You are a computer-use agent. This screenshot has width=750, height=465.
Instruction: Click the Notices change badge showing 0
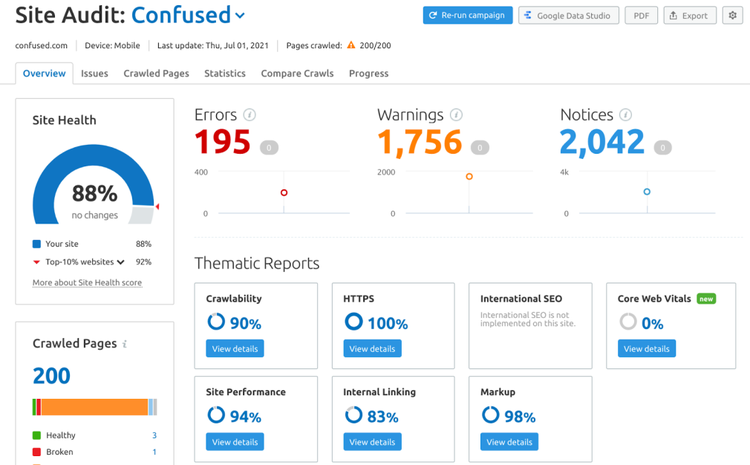pyautogui.click(x=662, y=148)
